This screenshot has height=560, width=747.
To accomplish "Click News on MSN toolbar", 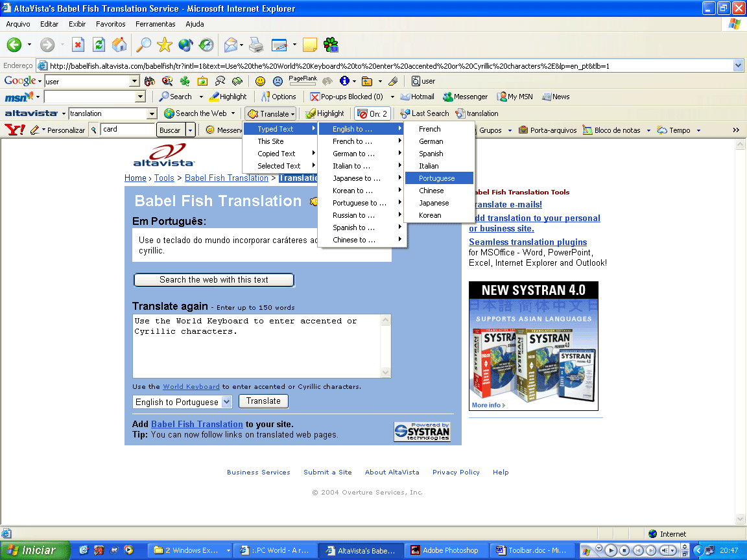I will pos(556,97).
